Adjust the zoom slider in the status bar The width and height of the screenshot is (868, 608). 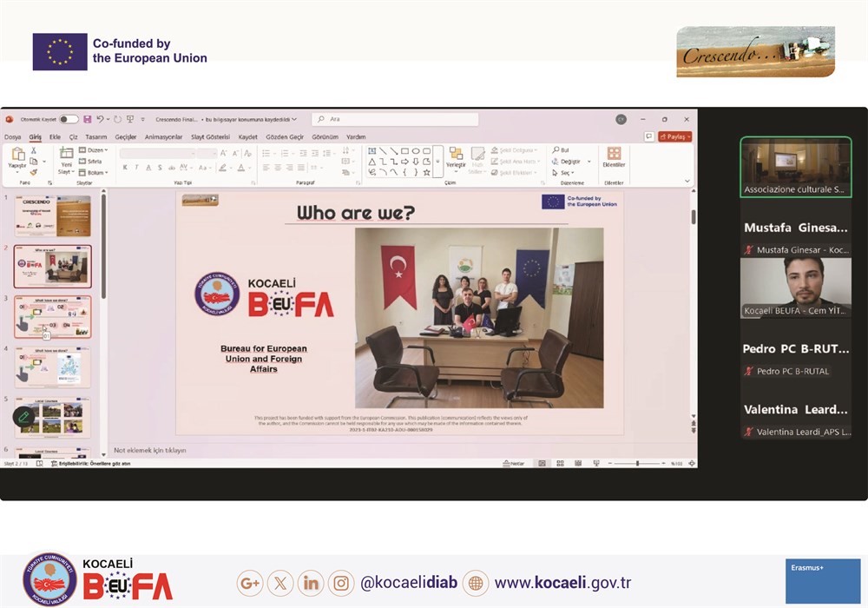(637, 464)
